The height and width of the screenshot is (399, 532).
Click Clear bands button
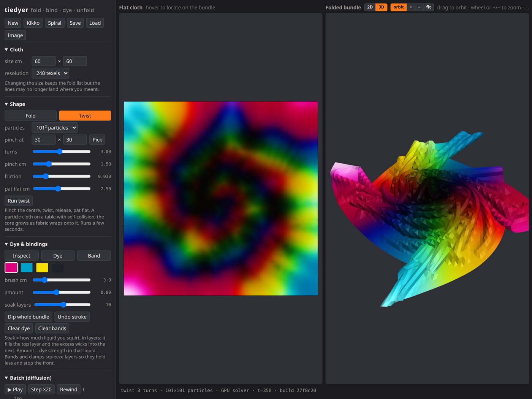click(x=52, y=328)
